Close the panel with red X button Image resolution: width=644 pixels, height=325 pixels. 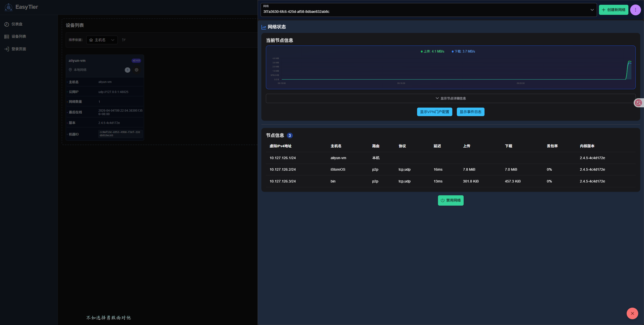pyautogui.click(x=632, y=313)
